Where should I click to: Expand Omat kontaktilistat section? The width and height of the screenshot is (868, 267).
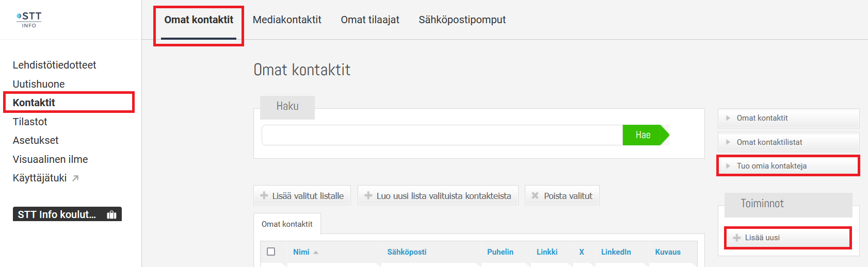click(x=728, y=142)
